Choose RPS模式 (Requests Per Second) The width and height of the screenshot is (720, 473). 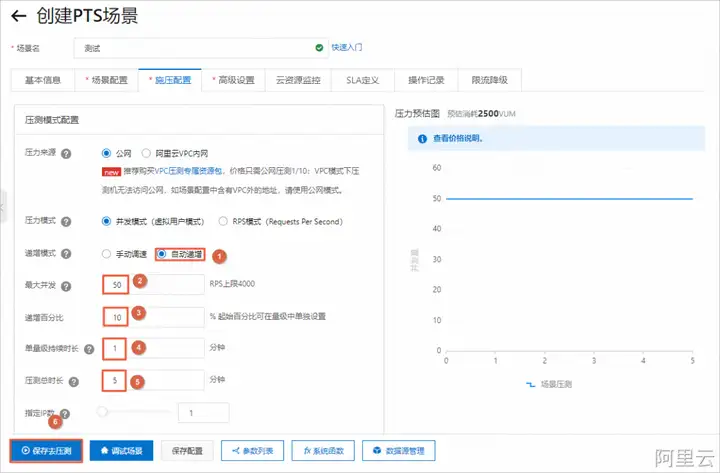coord(223,221)
